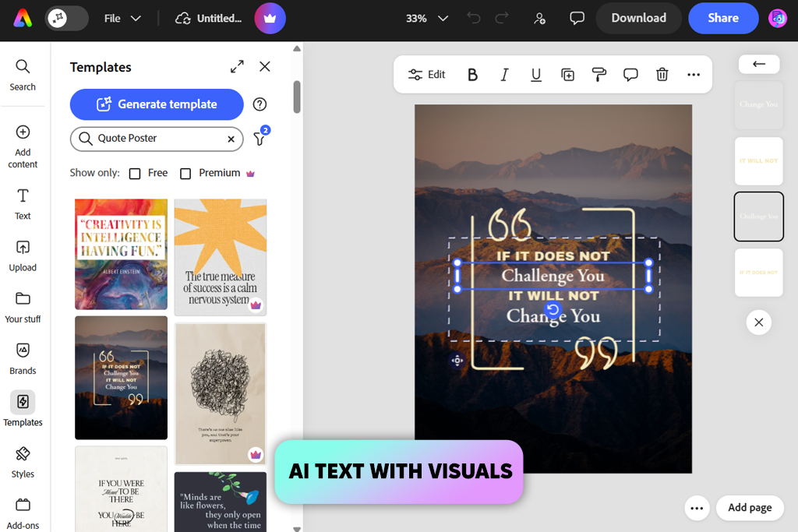Open the Adobe Express home logo

click(23, 19)
